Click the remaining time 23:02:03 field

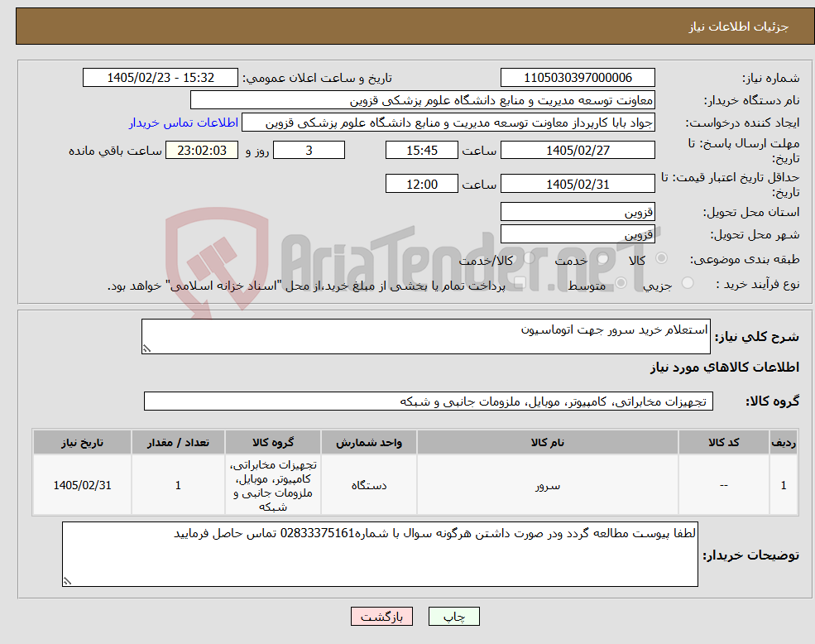point(202,151)
